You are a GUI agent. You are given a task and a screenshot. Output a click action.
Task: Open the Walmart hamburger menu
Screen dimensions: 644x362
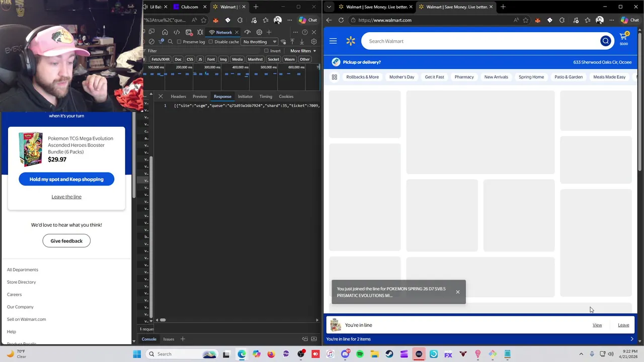333,41
